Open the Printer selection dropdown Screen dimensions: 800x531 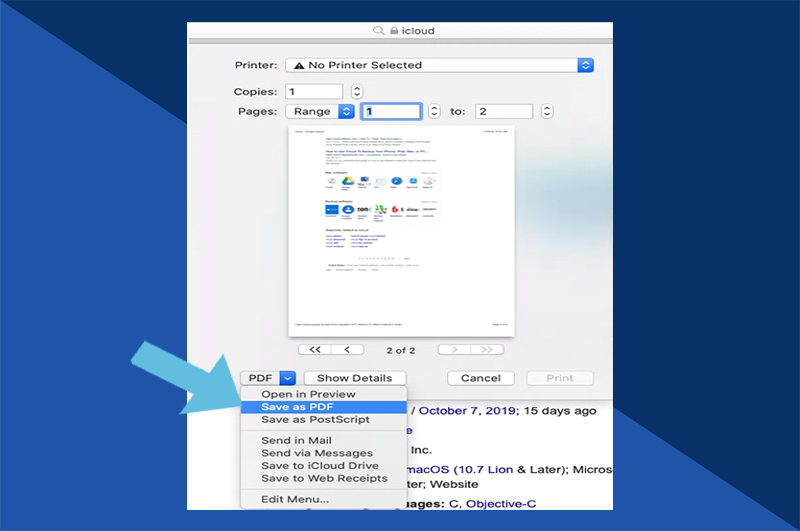point(586,65)
